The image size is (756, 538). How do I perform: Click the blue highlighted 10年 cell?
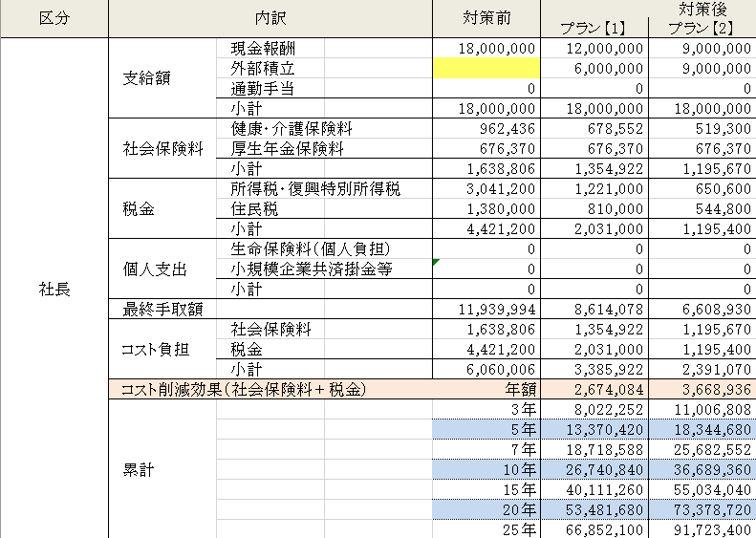(486, 469)
